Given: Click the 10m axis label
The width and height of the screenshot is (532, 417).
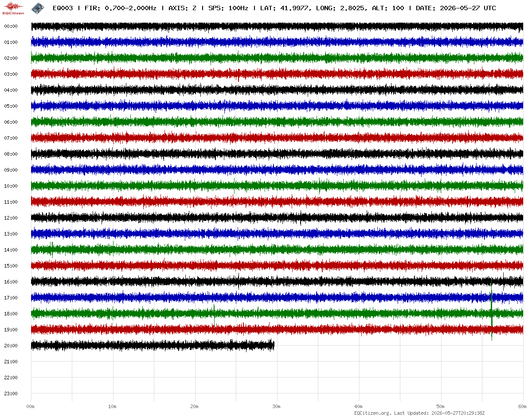Looking at the screenshot, I should [x=113, y=406].
